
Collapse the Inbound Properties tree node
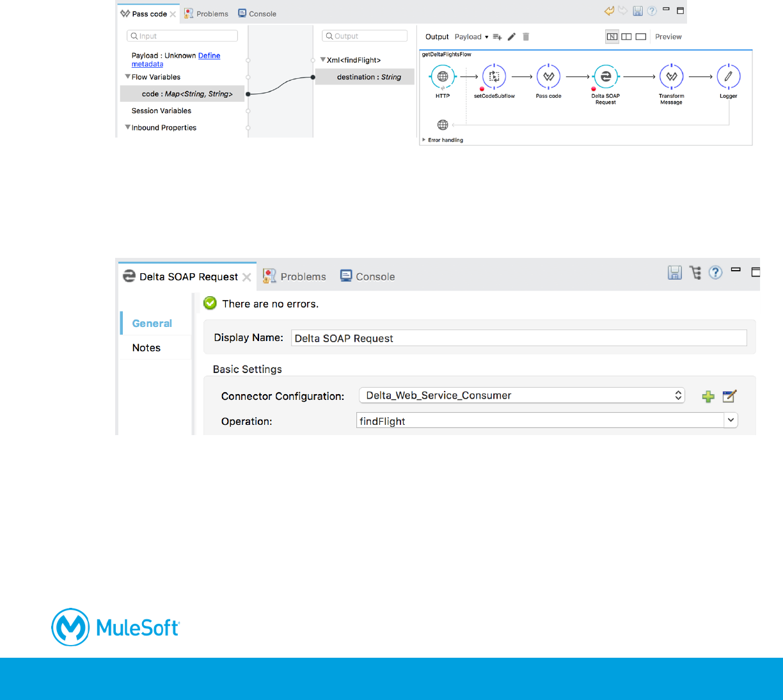tap(128, 127)
